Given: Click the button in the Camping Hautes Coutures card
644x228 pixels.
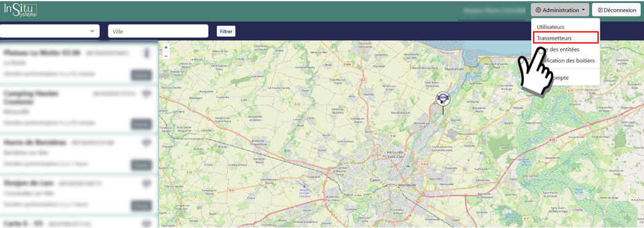Looking at the screenshot, I should point(142,124).
